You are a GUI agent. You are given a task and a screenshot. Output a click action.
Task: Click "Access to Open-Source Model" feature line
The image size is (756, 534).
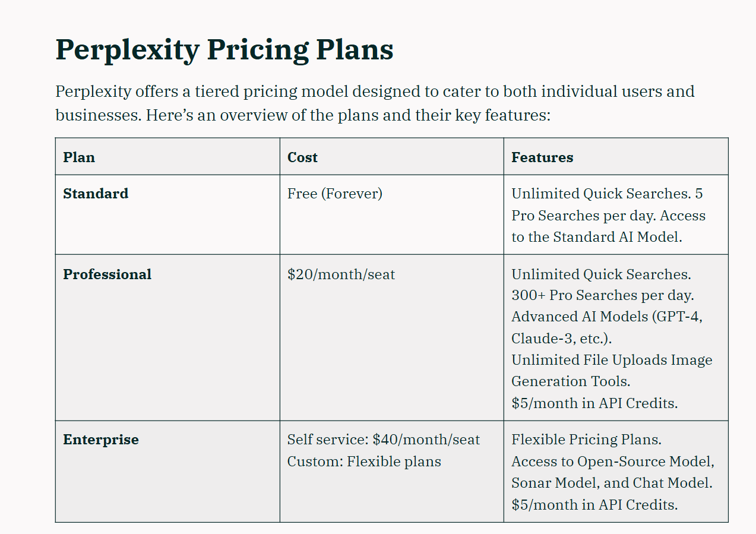coord(612,462)
